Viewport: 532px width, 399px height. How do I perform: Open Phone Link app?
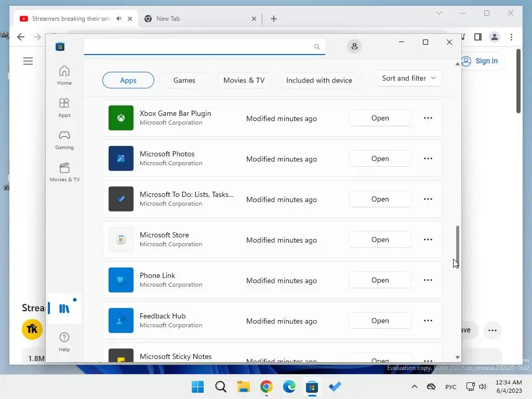pos(380,280)
